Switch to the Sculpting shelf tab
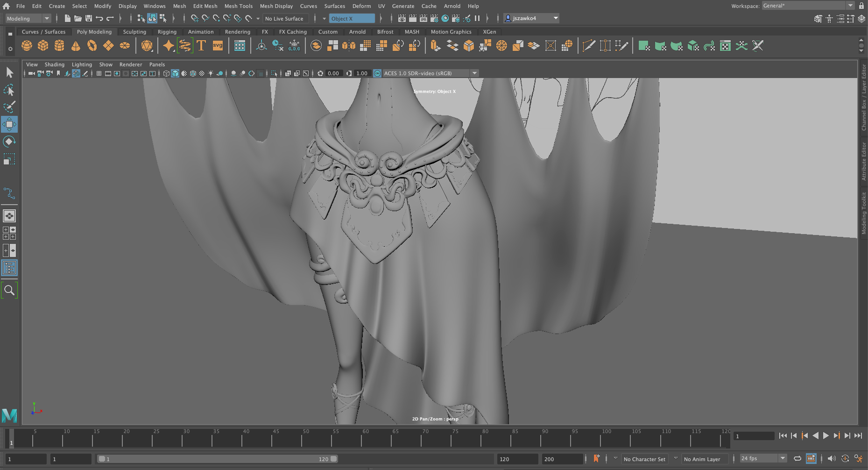 click(x=134, y=32)
